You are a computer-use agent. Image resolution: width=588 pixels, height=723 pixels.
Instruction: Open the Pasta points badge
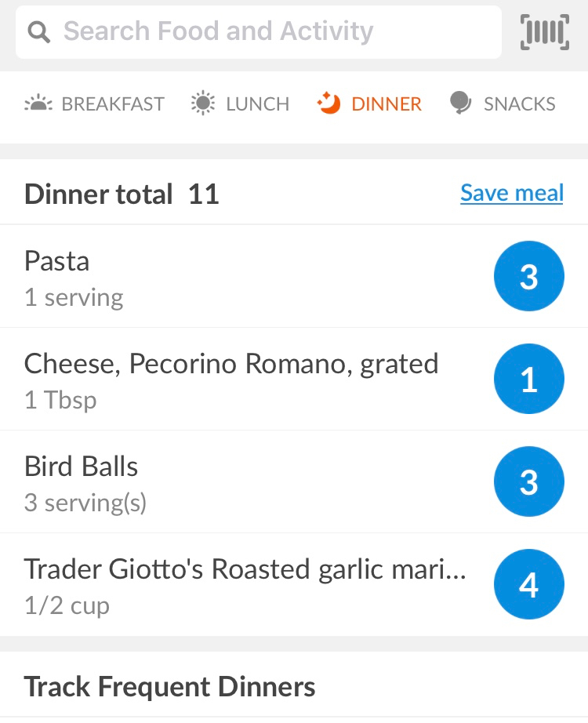529,276
